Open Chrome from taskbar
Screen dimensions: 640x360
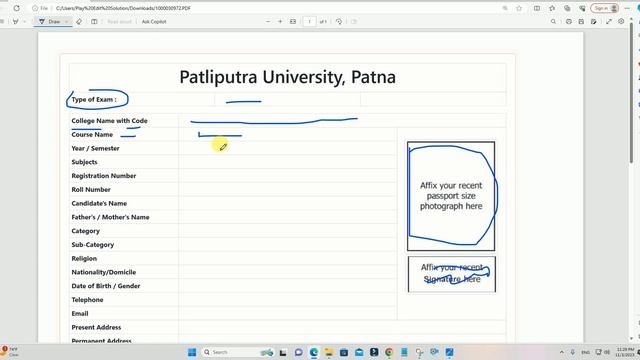click(389, 352)
